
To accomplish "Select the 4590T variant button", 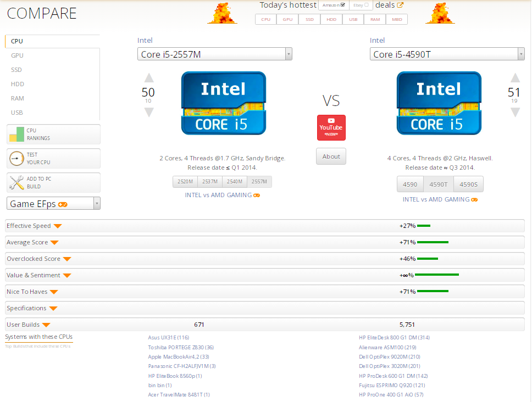I will click(x=439, y=185).
